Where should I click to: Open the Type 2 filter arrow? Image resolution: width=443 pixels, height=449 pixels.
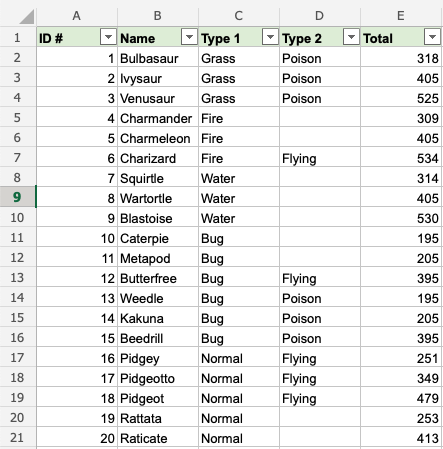click(351, 37)
